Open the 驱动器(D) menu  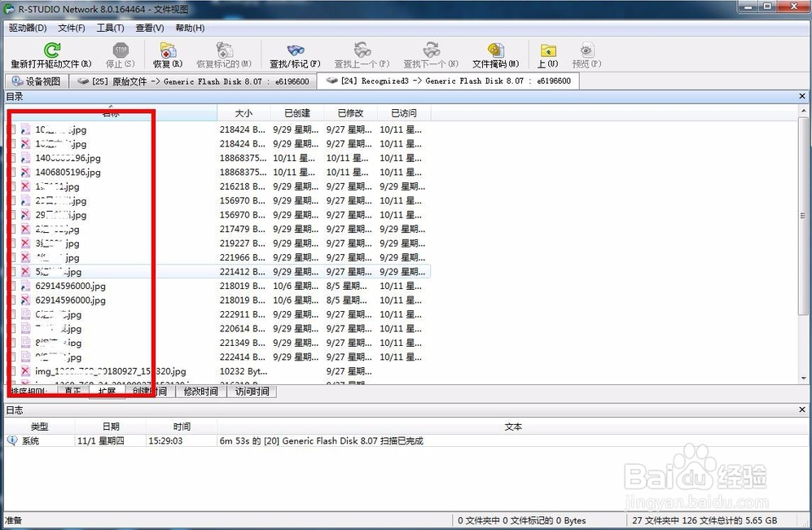[28, 28]
